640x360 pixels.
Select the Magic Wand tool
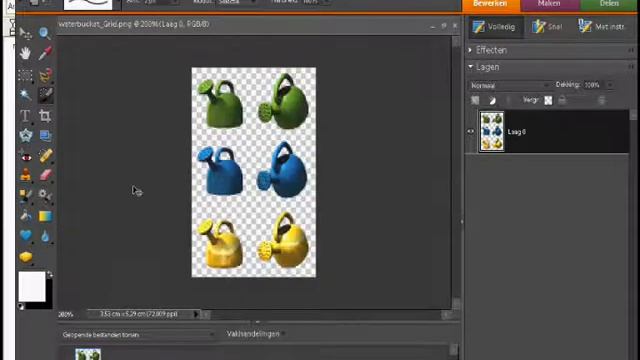pyautogui.click(x=25, y=95)
